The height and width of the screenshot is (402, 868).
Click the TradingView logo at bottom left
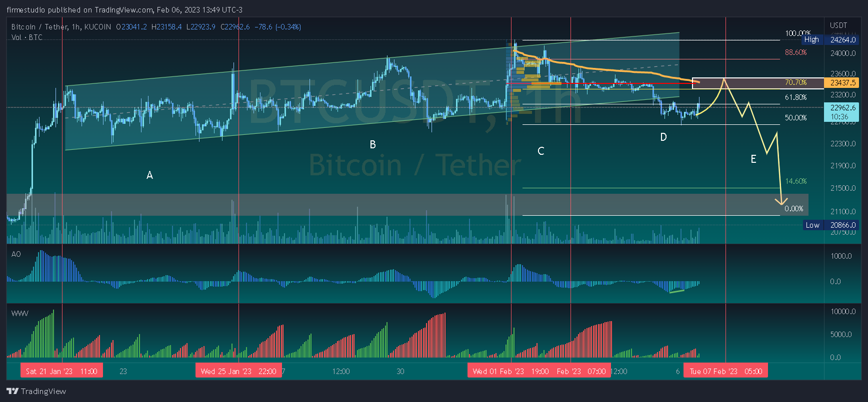pos(36,391)
